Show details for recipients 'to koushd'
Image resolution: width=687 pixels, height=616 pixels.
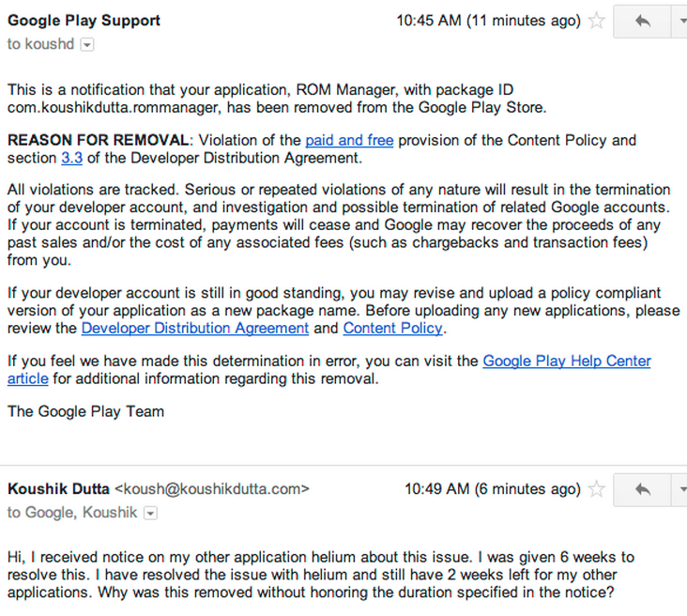tap(87, 45)
